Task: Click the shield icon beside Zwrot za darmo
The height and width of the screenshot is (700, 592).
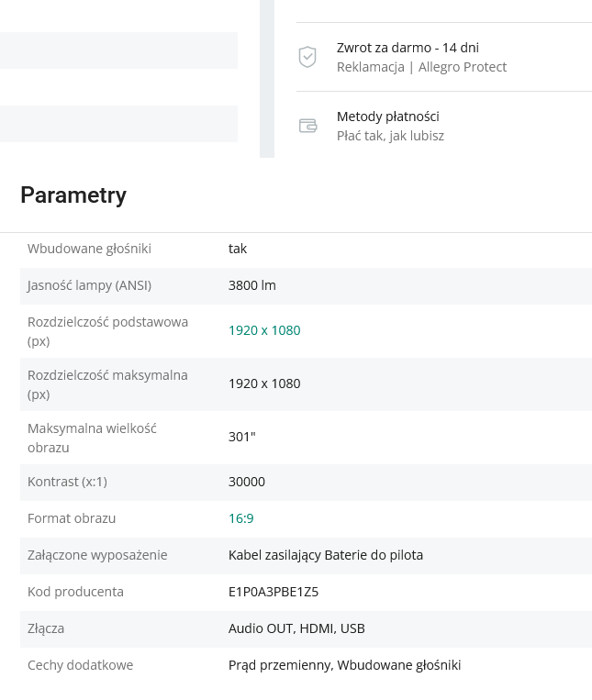Action: [x=307, y=57]
